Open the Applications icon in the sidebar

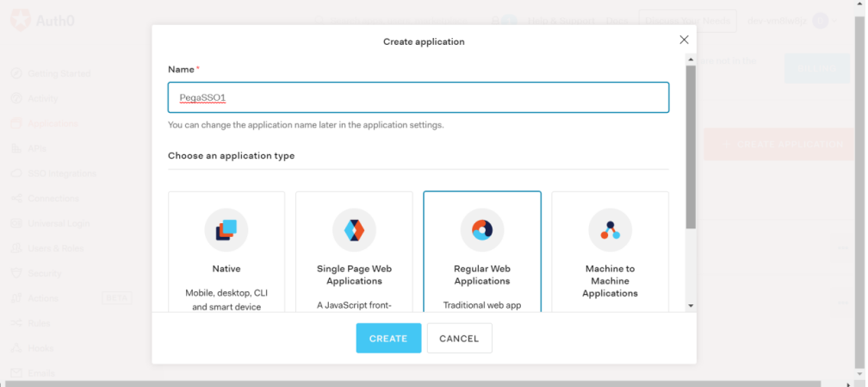tap(17, 123)
